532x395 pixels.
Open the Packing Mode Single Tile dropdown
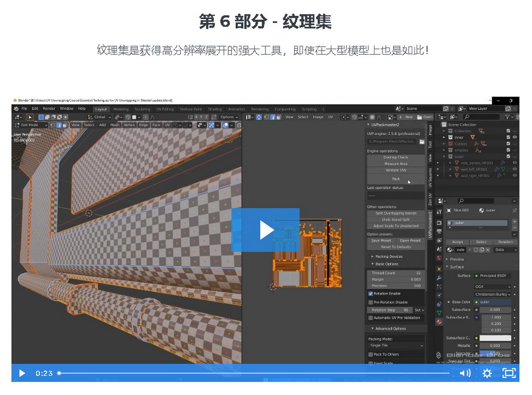396,346
